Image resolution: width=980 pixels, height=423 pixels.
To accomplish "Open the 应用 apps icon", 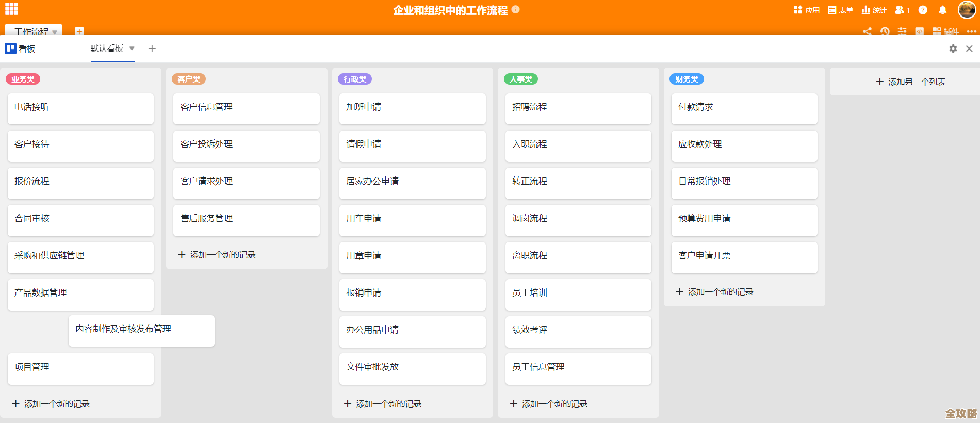I will [x=807, y=10].
